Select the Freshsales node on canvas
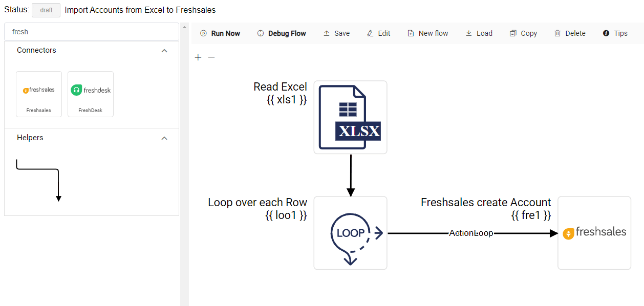This screenshot has height=306, width=644. [594, 233]
